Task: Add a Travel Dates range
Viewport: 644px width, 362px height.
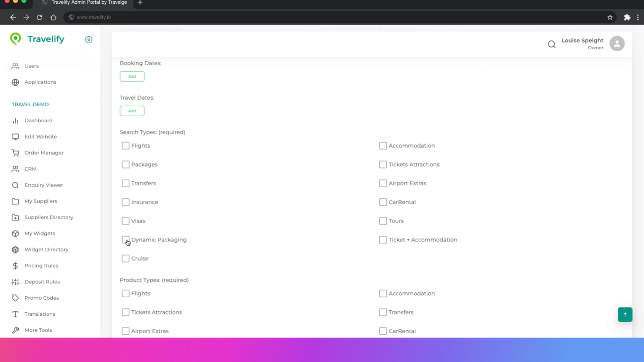Action: (132, 111)
